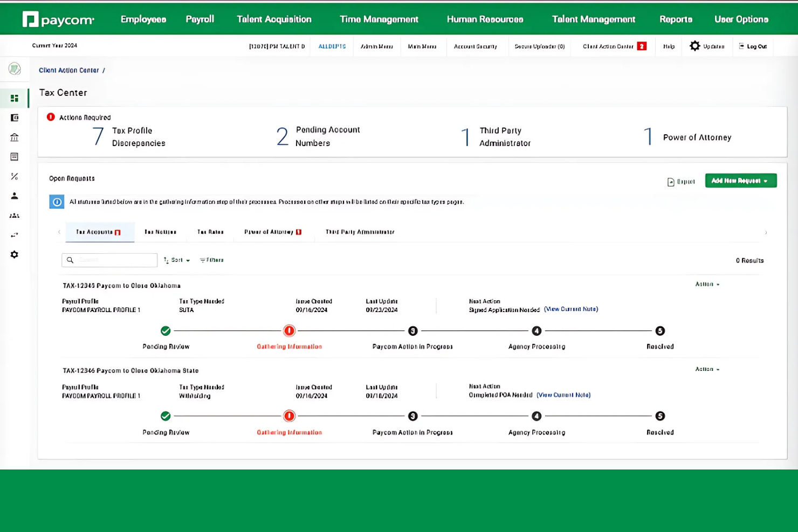This screenshot has width=798, height=532.
Task: Click the Client Action Center breadcrumb link
Action: click(69, 70)
